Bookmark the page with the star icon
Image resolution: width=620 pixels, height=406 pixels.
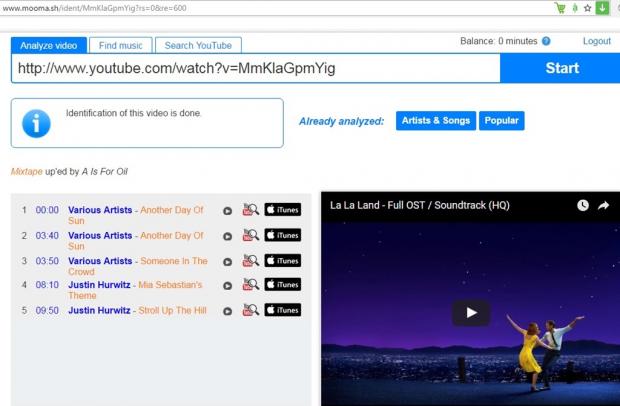click(588, 8)
